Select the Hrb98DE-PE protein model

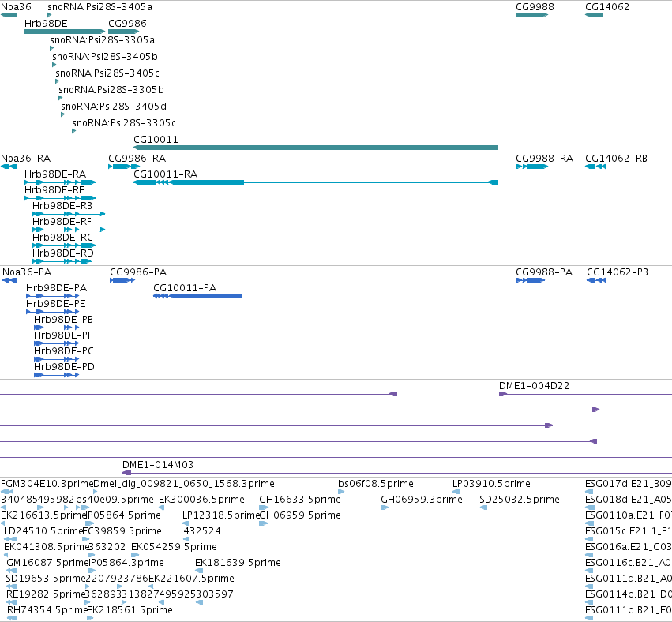(53, 312)
